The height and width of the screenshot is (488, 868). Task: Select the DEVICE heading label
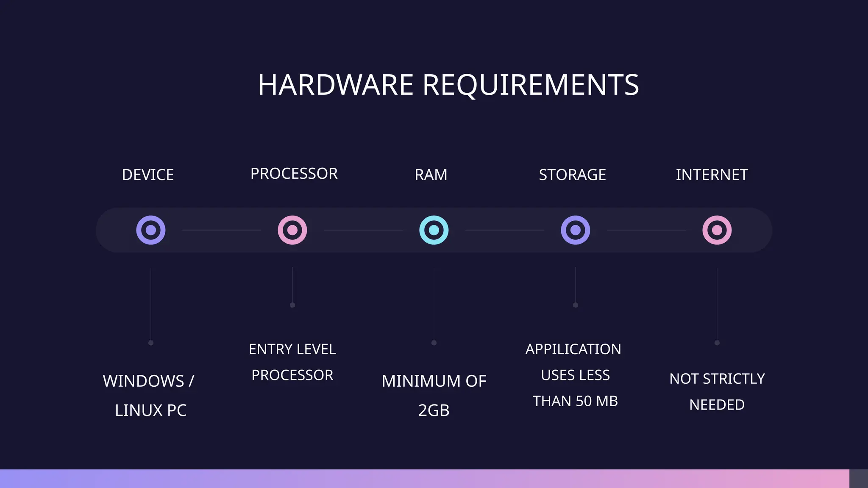point(148,175)
